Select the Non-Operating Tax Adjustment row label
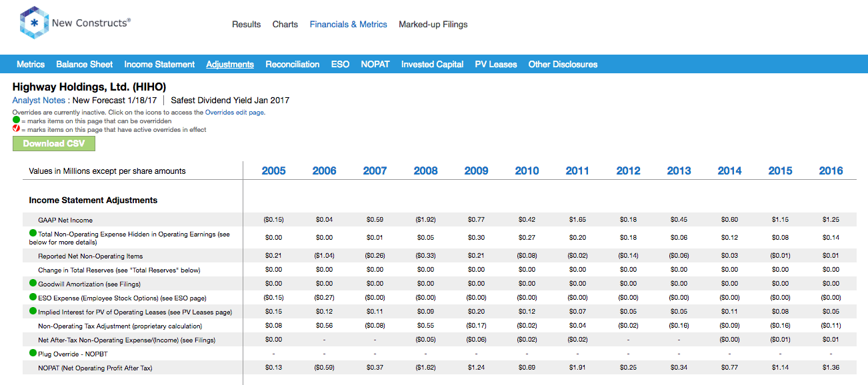868x385 pixels. [x=120, y=326]
